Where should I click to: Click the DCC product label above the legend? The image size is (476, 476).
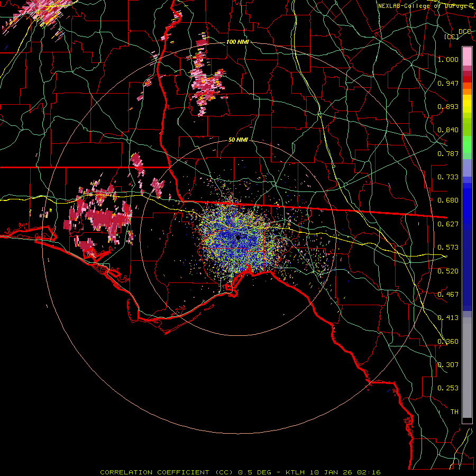[x=465, y=31]
